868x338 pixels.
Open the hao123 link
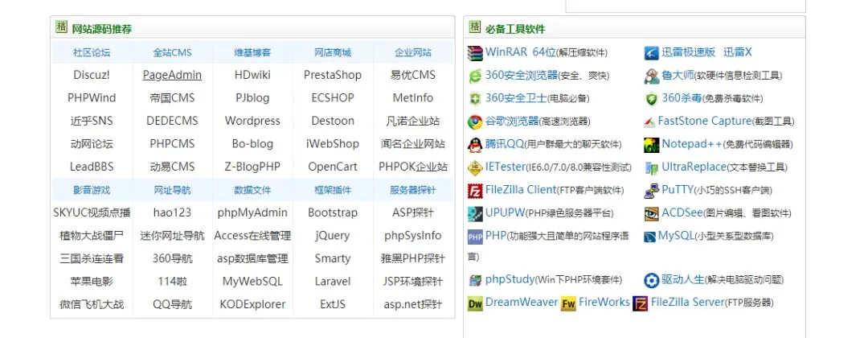pos(172,212)
